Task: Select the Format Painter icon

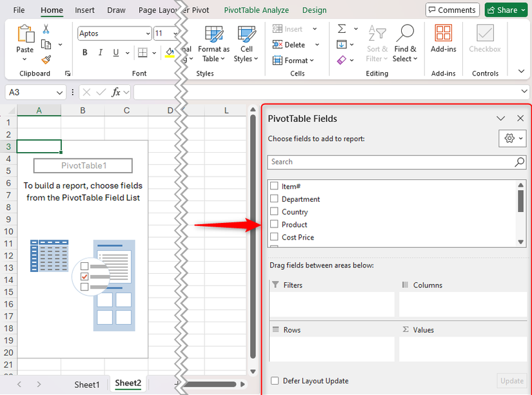Action: [45, 60]
